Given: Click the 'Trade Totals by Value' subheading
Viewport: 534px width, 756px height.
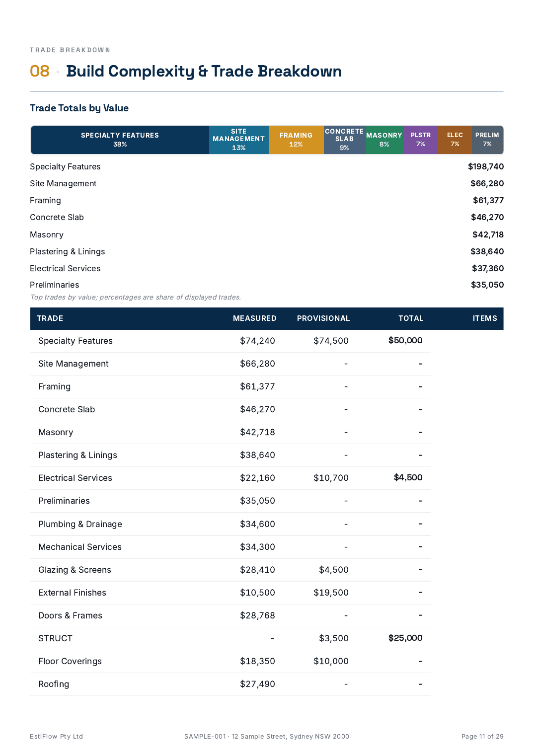Looking at the screenshot, I should [x=79, y=108].
